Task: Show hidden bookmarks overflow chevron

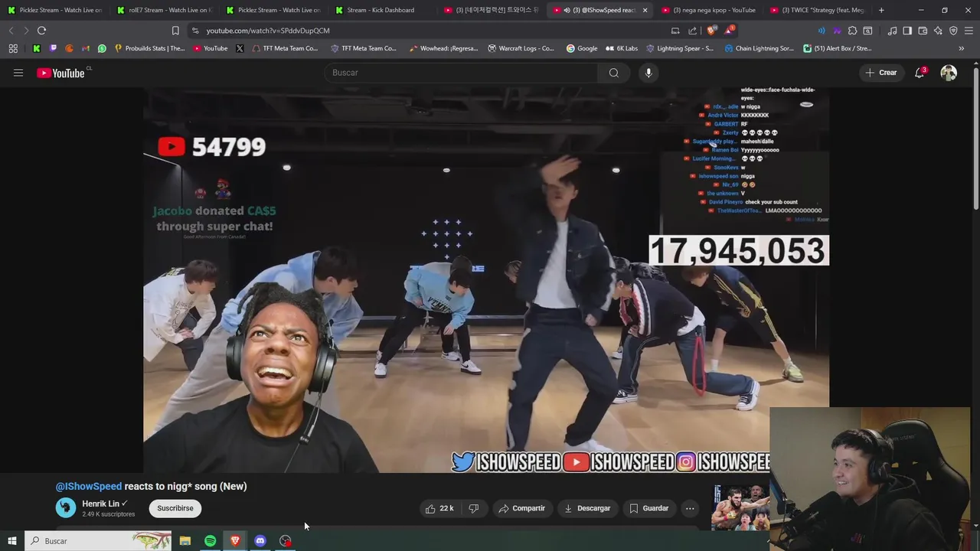Action: (x=962, y=48)
